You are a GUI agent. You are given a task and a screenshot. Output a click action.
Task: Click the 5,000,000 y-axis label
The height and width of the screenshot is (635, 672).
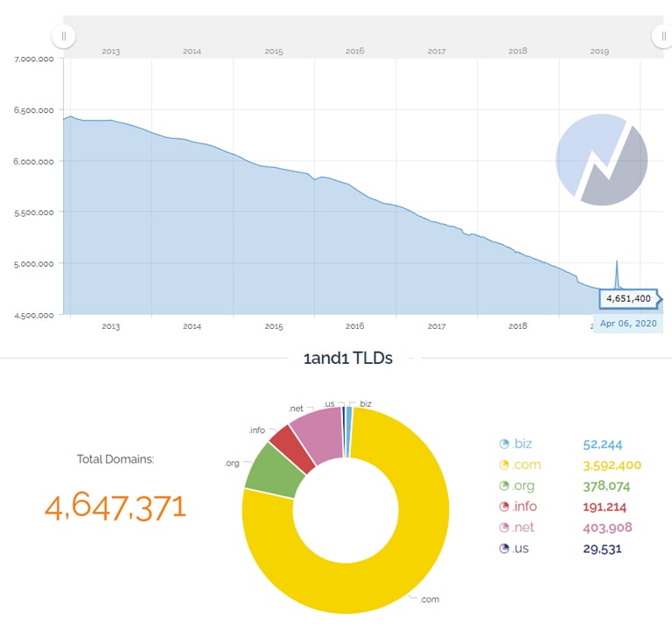(x=34, y=264)
